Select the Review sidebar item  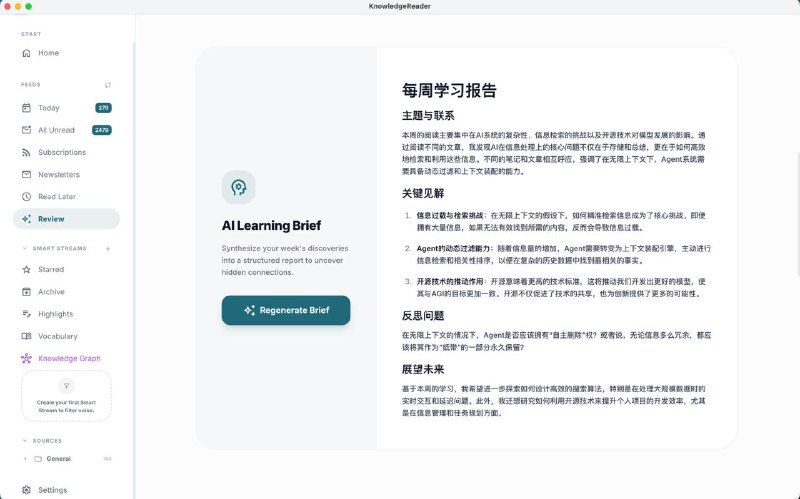click(x=66, y=218)
